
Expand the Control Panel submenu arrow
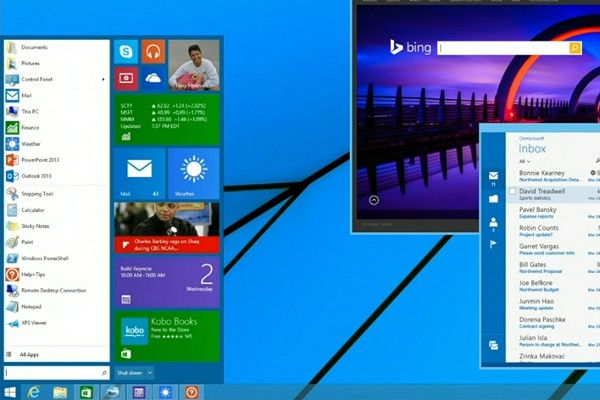[x=103, y=80]
